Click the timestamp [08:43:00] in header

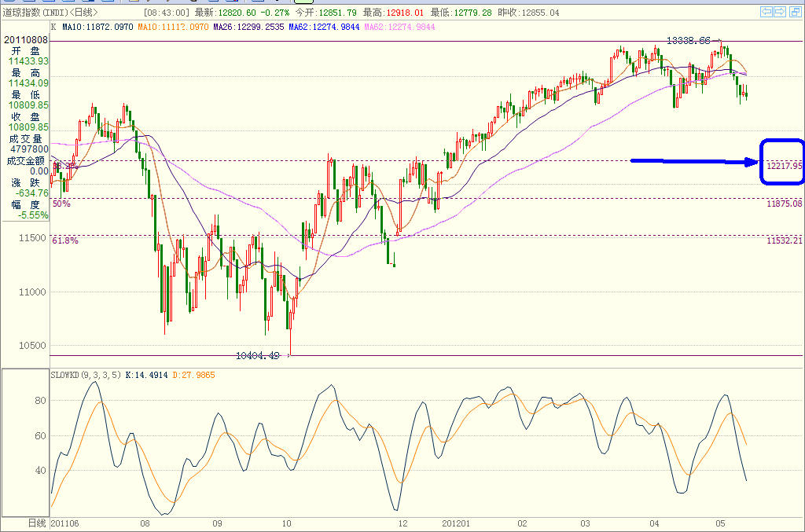tap(166, 13)
